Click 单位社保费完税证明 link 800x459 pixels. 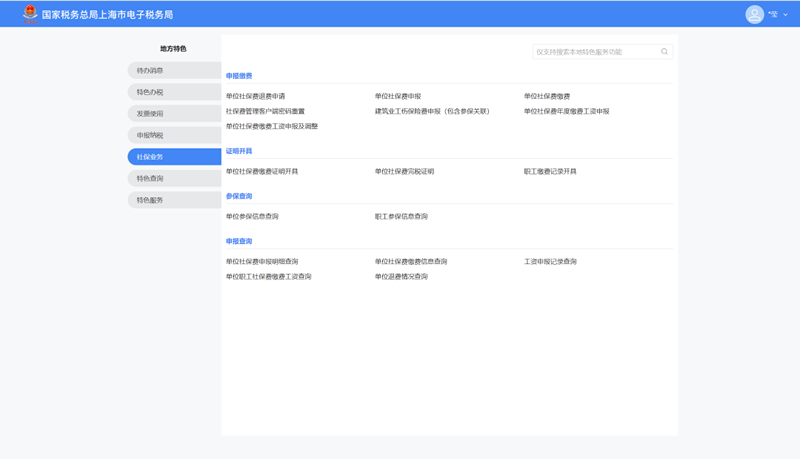coord(404,172)
